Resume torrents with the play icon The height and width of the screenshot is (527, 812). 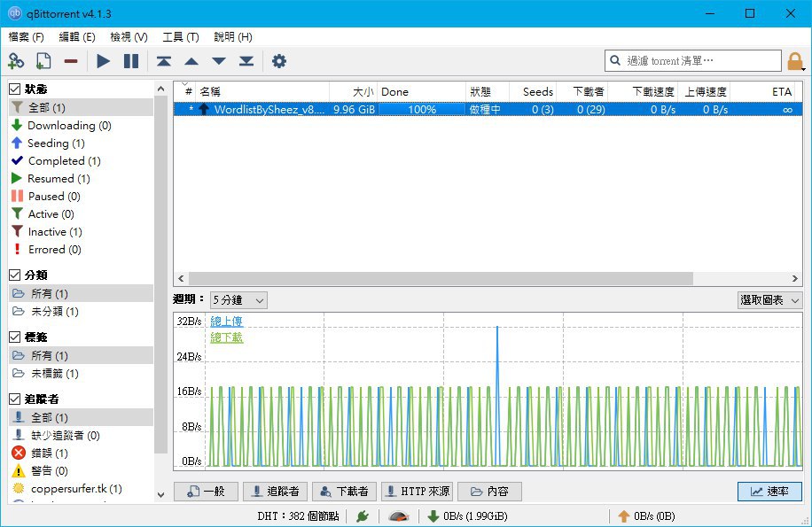[x=104, y=61]
